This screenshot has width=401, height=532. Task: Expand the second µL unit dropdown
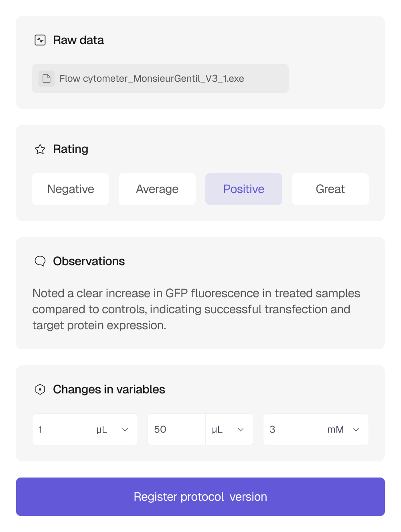(x=229, y=429)
